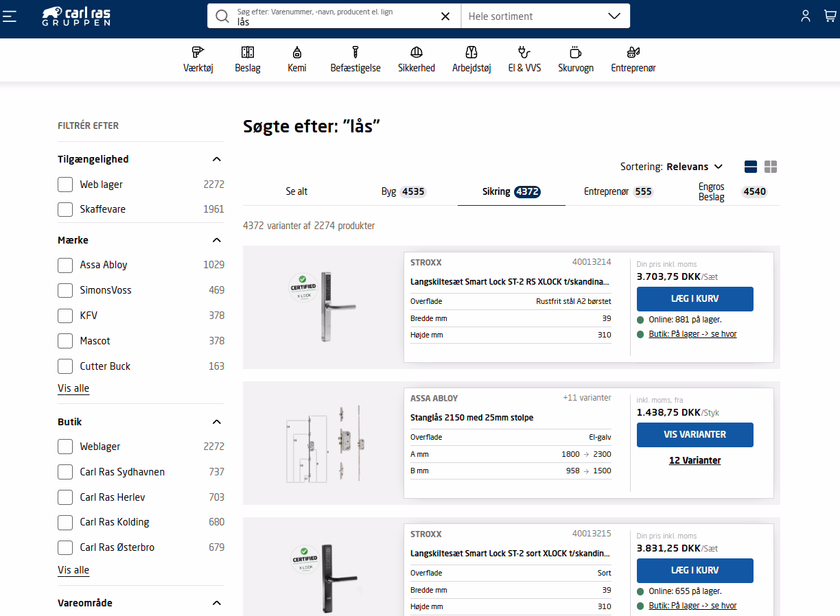
Task: Check the Carl Ras Østerbro filter
Action: 65,547
